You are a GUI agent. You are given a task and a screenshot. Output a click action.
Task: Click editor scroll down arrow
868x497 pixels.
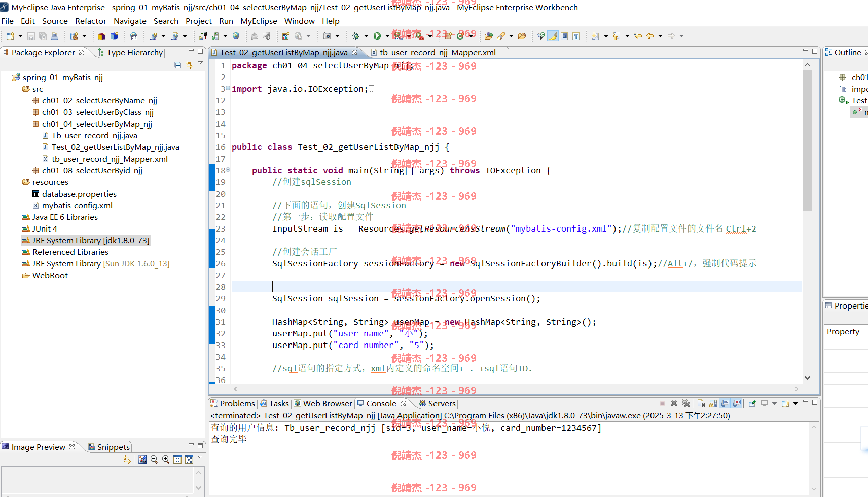[x=807, y=378]
